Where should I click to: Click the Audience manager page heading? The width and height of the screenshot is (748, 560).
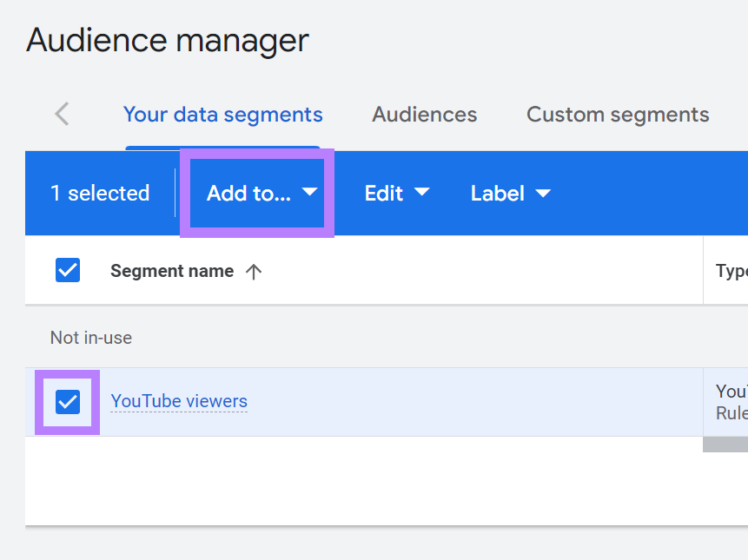point(167,40)
